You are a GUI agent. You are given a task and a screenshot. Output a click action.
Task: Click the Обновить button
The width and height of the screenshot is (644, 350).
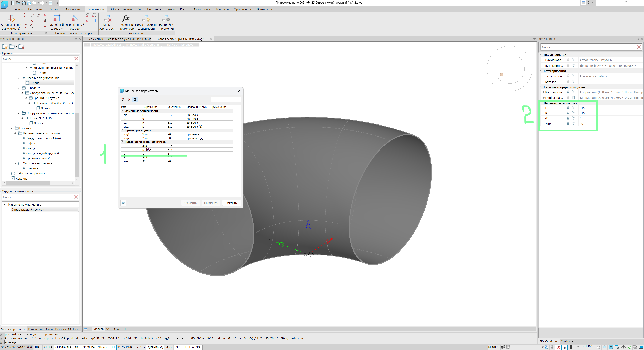coord(190,203)
